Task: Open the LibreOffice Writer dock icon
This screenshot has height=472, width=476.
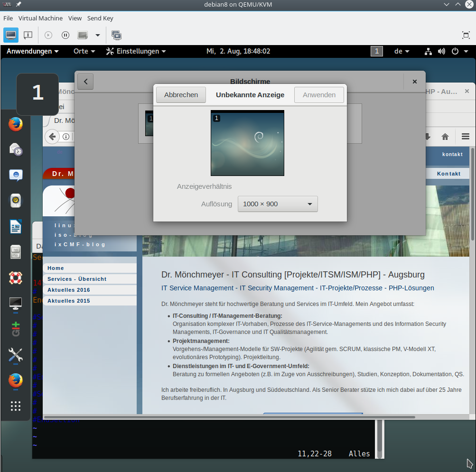Action: 16,226
